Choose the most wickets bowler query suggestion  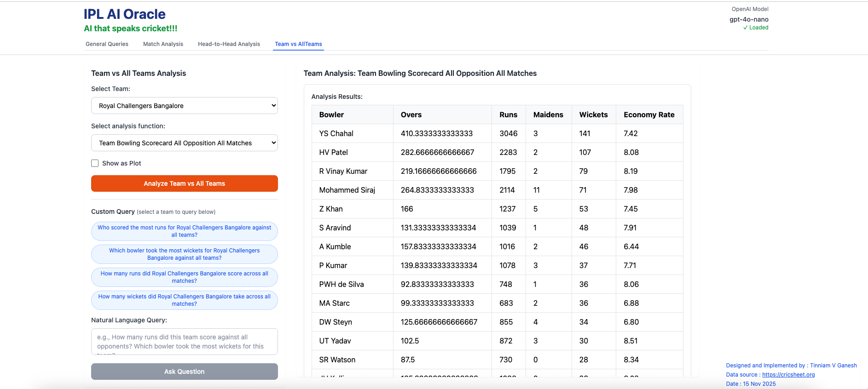(184, 254)
